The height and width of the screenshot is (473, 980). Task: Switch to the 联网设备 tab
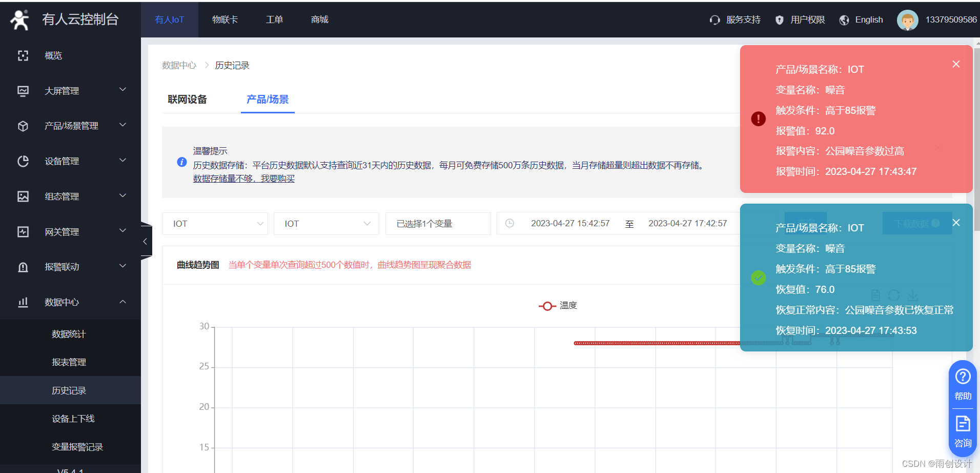click(x=187, y=100)
